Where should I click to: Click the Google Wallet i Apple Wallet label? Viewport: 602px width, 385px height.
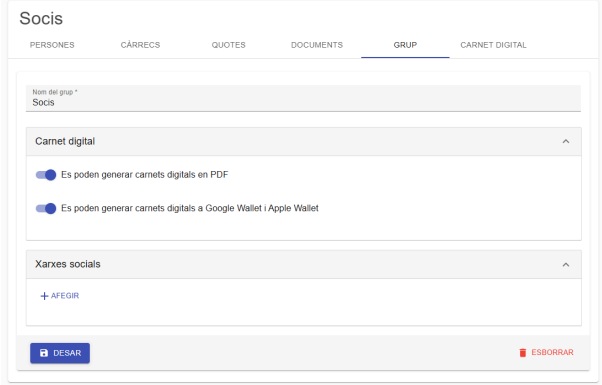click(190, 208)
